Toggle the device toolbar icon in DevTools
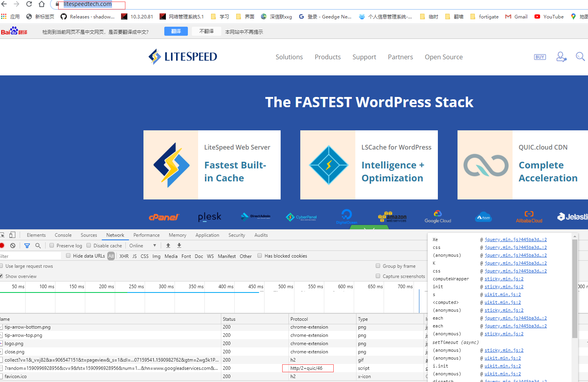 click(x=13, y=235)
